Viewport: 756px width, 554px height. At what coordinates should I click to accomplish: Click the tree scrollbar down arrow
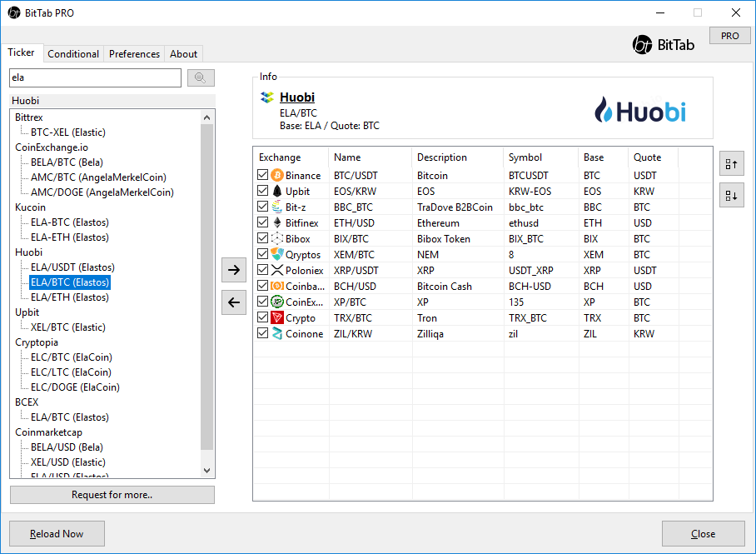point(206,470)
